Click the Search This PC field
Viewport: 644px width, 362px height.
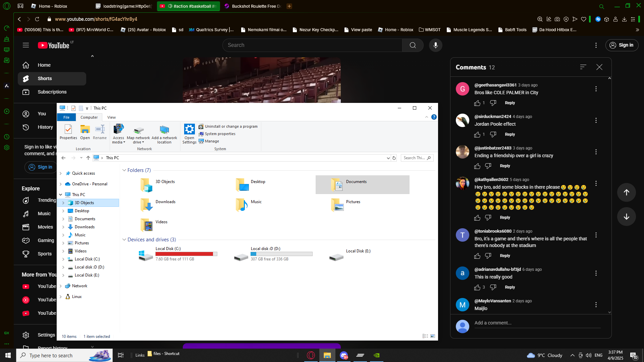[417, 158]
